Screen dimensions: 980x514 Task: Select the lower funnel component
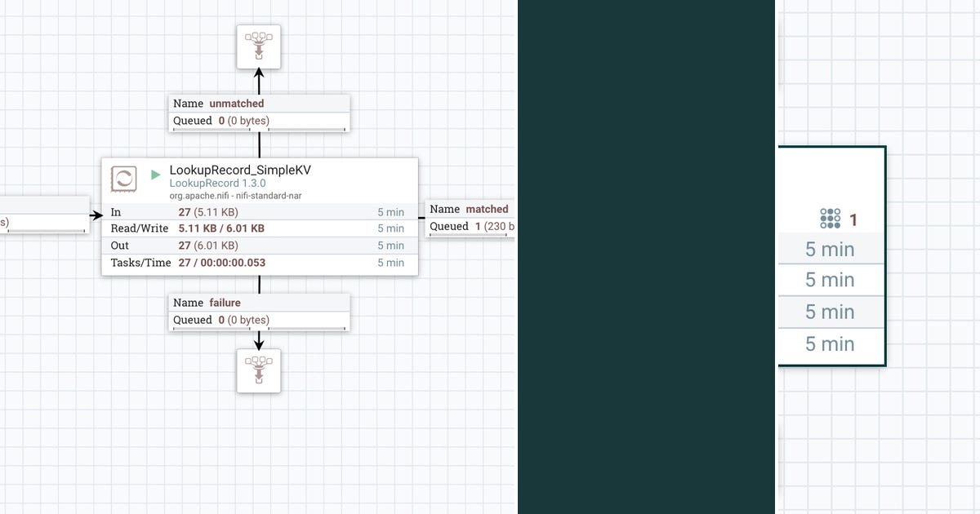click(x=258, y=371)
